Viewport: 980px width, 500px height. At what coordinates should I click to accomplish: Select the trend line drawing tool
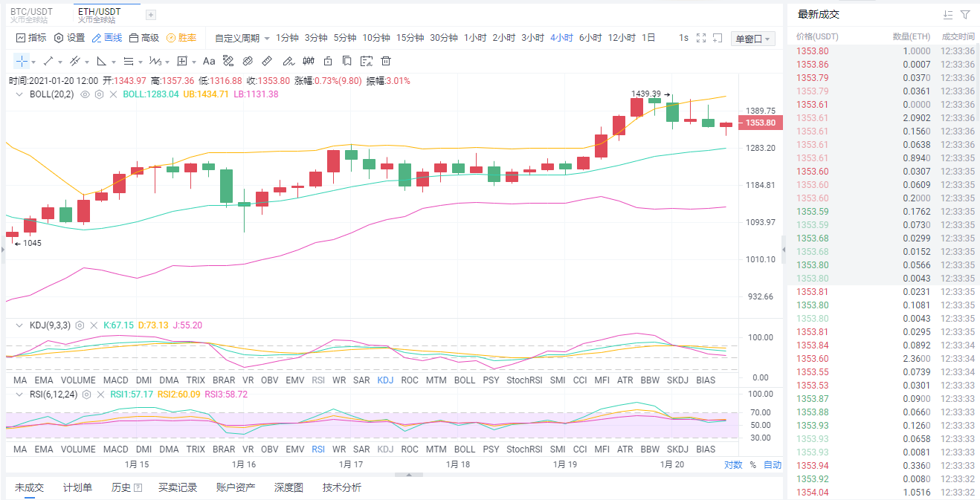(48, 61)
